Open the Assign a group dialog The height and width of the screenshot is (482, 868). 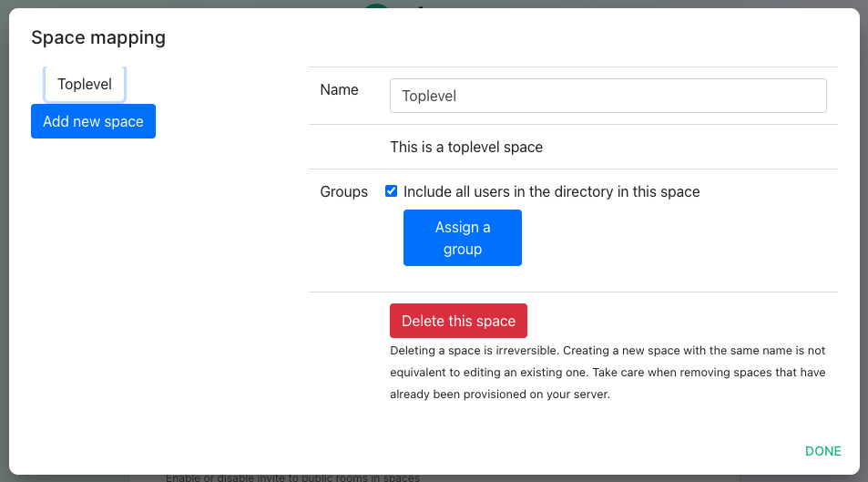462,238
